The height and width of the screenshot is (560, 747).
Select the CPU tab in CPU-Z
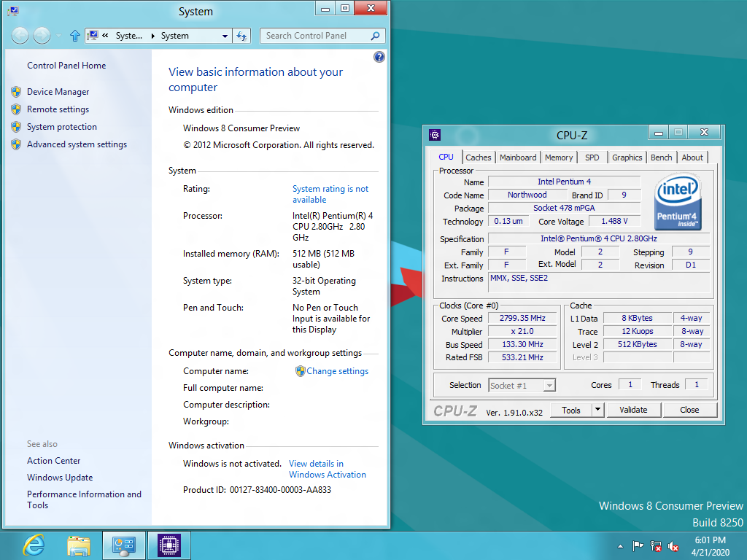click(446, 157)
